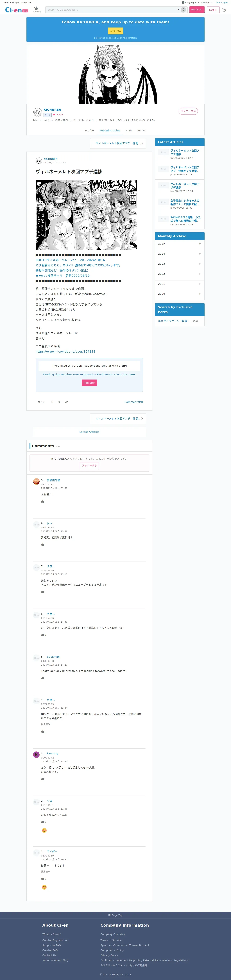This screenshot has height=980, width=231.
Task: Expand the 2020 monthly archive
Action: tap(180, 294)
